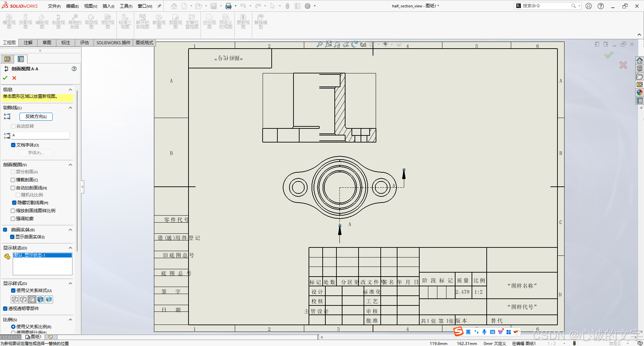Click the Home icon in top toolbar
The image size is (644, 346).
coord(174,6)
